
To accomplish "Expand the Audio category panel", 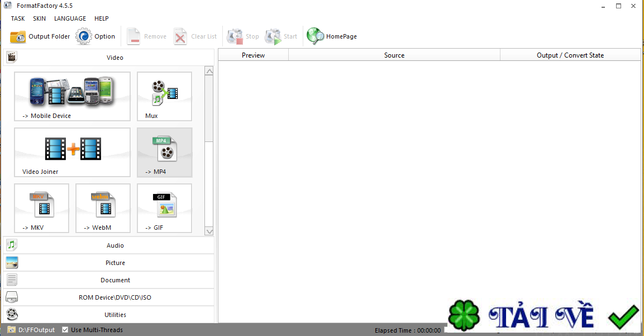I will (115, 245).
